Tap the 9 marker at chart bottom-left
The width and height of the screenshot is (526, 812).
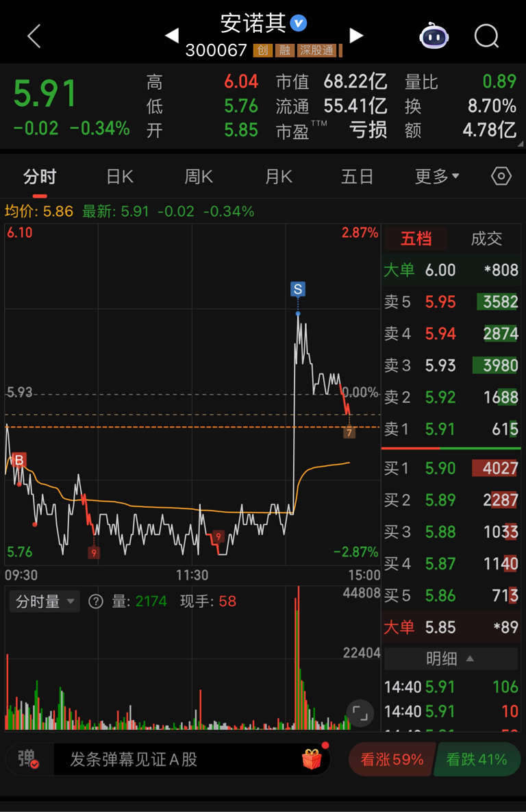coord(94,552)
